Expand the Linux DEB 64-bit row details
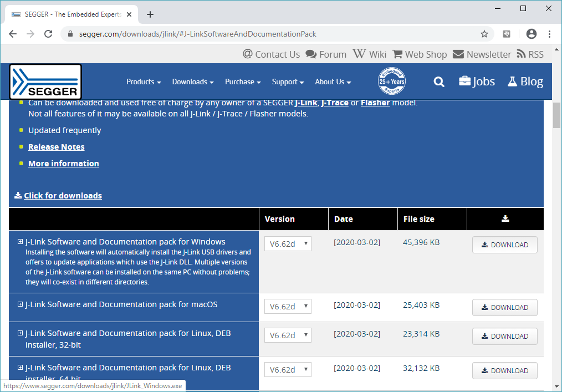The height and width of the screenshot is (392, 562). [21, 368]
